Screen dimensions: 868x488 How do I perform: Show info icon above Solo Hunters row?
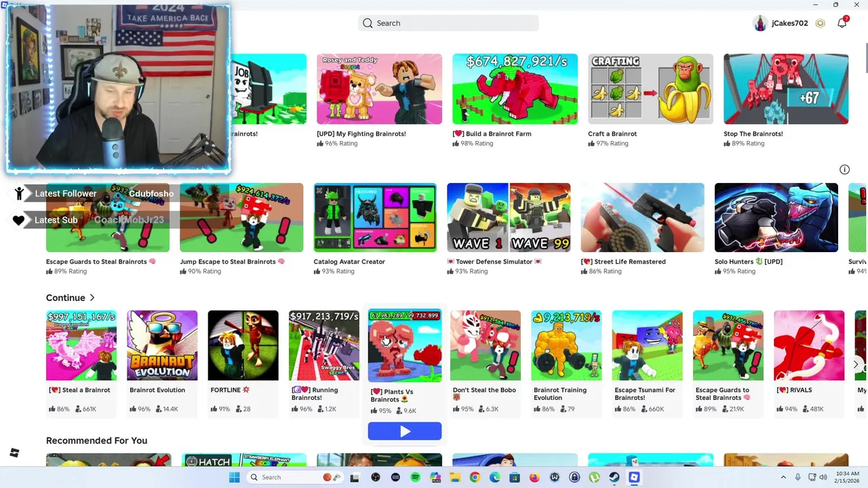844,169
